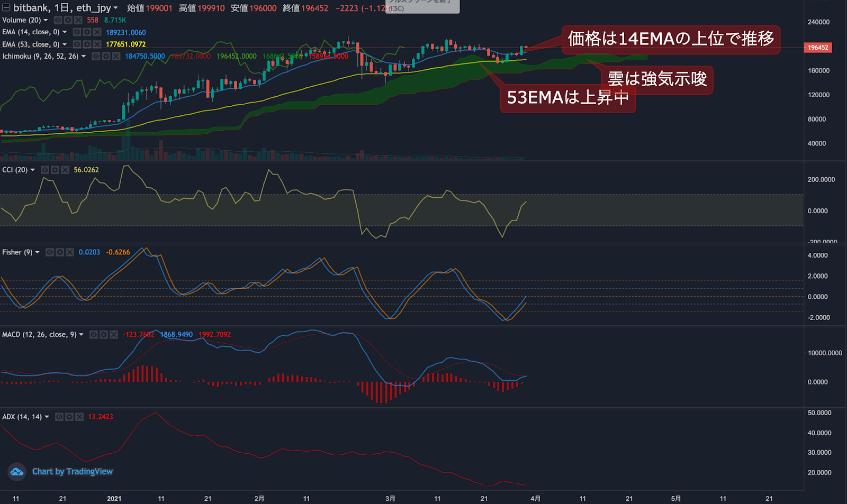Open settings gear for EMA (53, close, 0)
Image resolution: width=847 pixels, height=504 pixels.
[87, 44]
